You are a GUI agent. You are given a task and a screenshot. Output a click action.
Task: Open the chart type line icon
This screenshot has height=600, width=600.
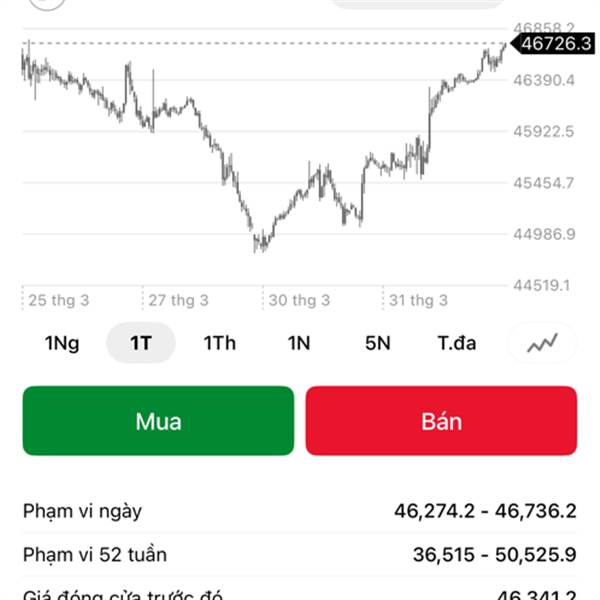pyautogui.click(x=543, y=343)
